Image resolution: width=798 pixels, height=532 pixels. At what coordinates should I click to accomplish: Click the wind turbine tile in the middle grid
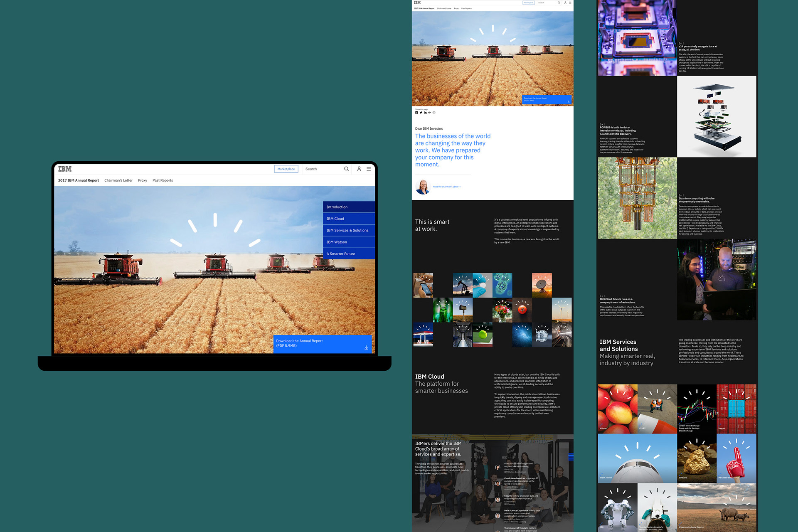(x=562, y=310)
